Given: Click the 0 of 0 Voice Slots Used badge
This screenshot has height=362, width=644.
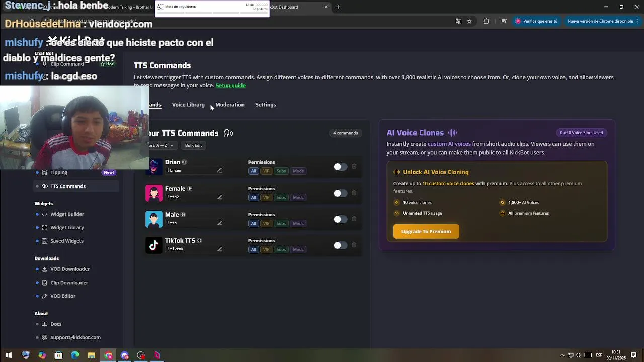Looking at the screenshot, I should click(x=582, y=133).
